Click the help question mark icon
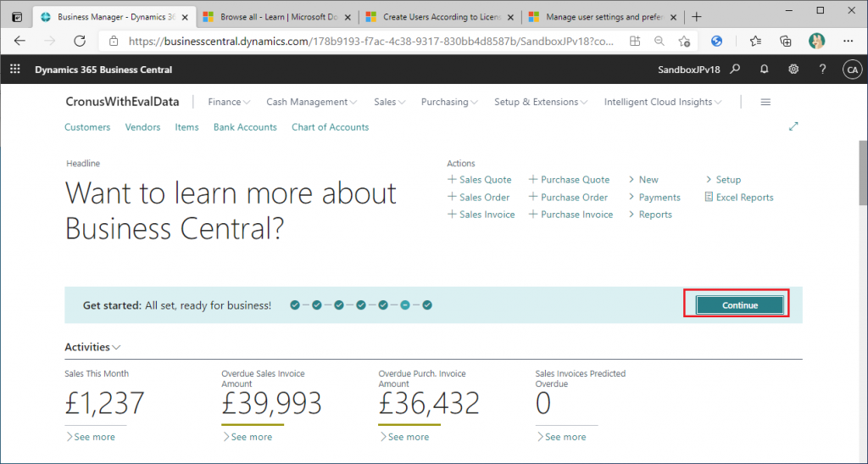The image size is (868, 464). point(822,70)
